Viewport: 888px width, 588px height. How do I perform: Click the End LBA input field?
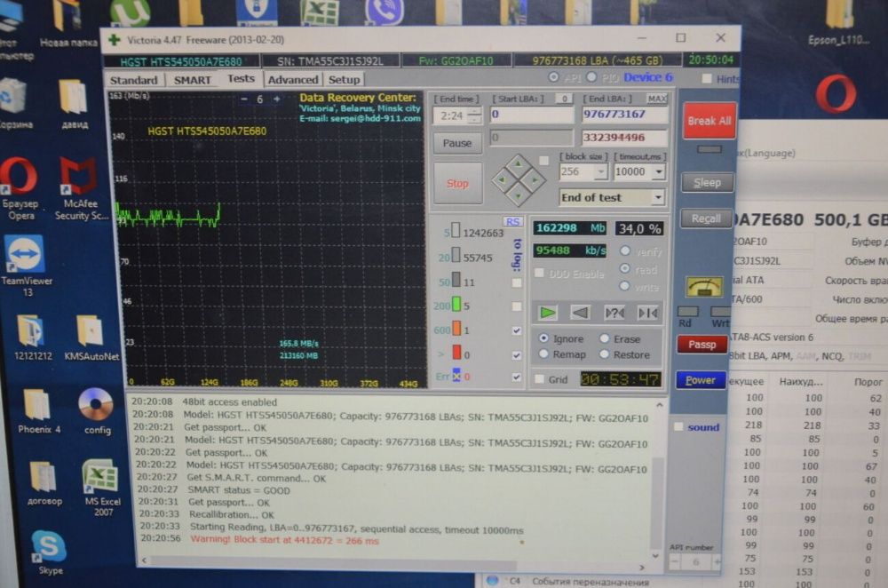624,114
